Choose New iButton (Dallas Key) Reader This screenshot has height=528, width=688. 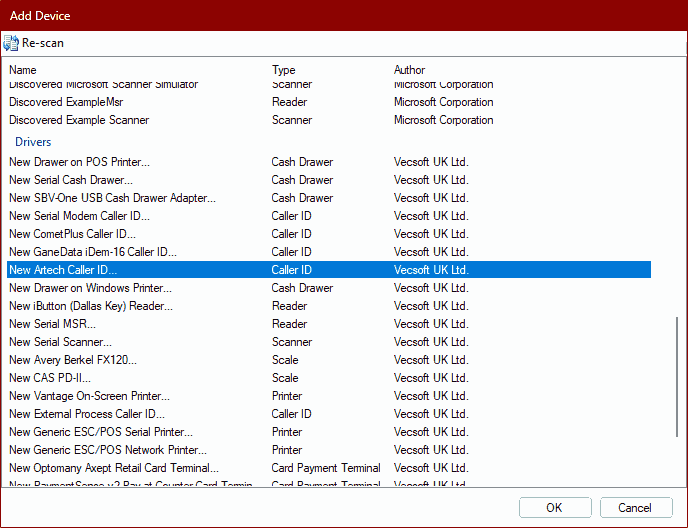pyautogui.click(x=90, y=306)
